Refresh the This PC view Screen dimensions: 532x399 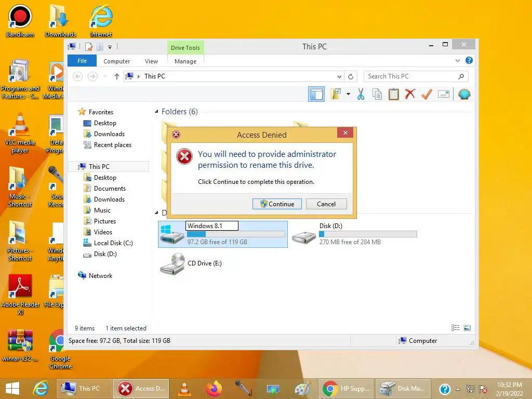pyautogui.click(x=351, y=77)
